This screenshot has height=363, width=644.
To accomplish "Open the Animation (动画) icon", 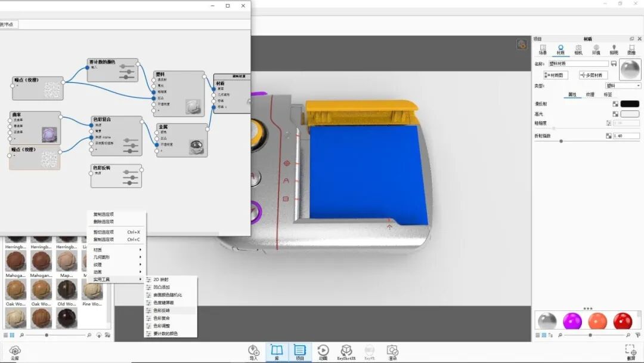I will pyautogui.click(x=322, y=351).
